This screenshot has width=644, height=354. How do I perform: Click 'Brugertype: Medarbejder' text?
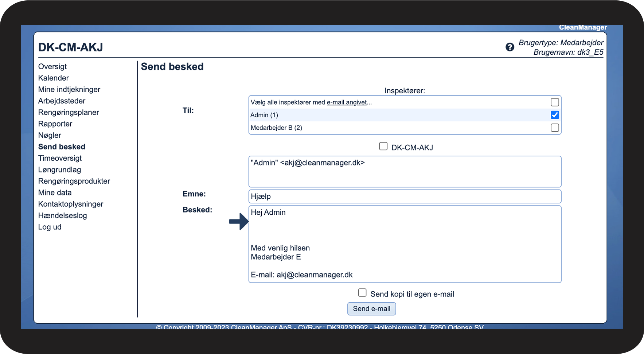point(561,43)
